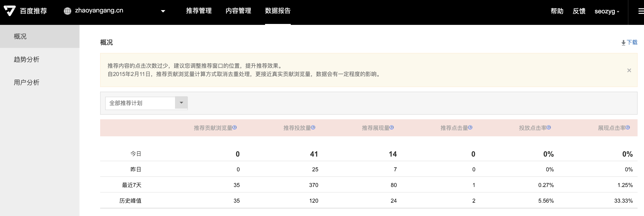
Task: Select the 数据报告 tab
Action: click(x=278, y=11)
